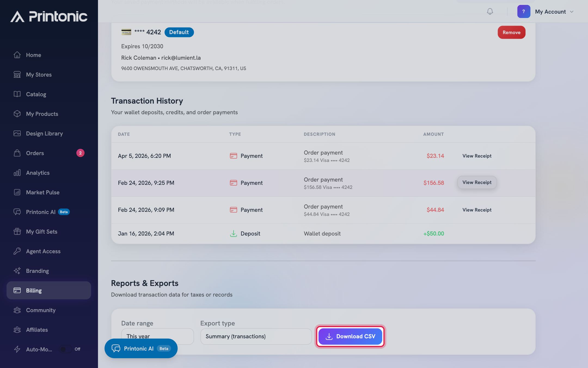Click the Reports & Exports heading
This screenshot has height=368, width=588.
coord(145,283)
